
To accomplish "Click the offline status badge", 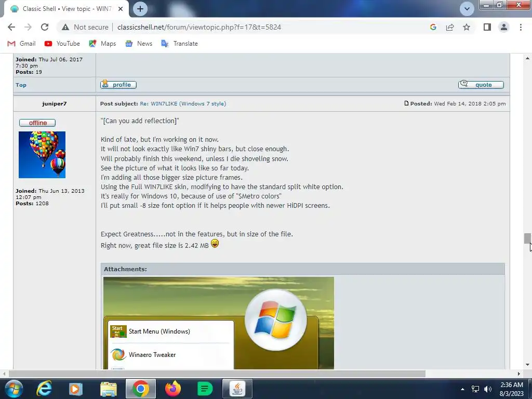I will click(x=37, y=123).
